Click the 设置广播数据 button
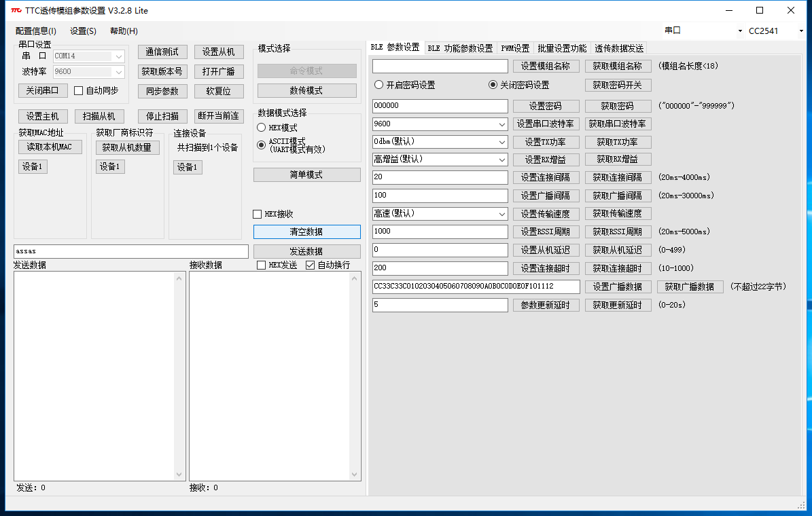 (x=618, y=287)
